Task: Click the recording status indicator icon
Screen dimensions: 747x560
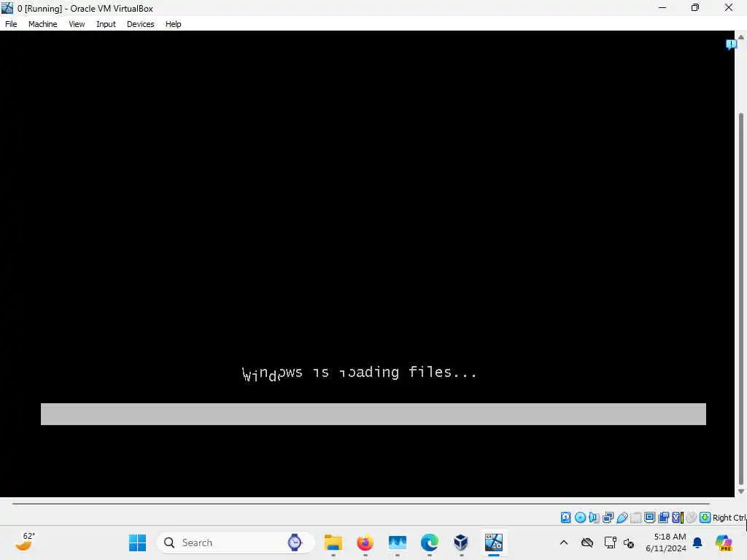Action: pos(663,517)
